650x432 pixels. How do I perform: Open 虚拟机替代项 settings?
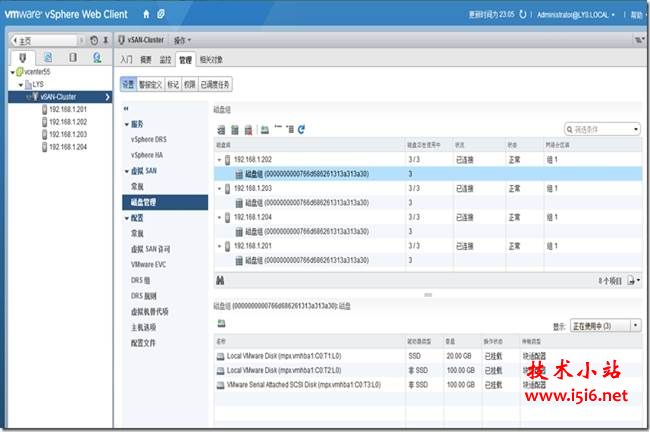[150, 312]
